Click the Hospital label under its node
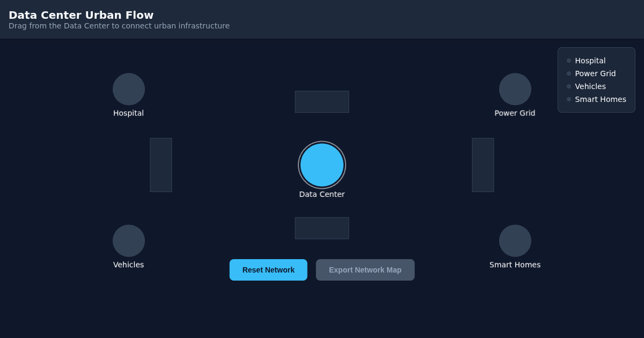Image resolution: width=644 pixels, height=338 pixels. (x=129, y=113)
